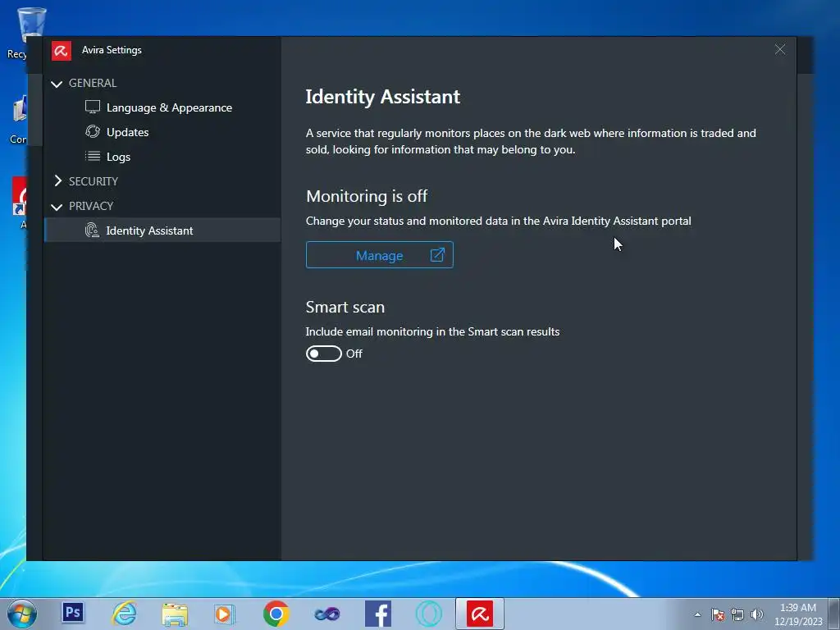Click the Identity Assistant heading
The width and height of the screenshot is (840, 630).
click(382, 97)
